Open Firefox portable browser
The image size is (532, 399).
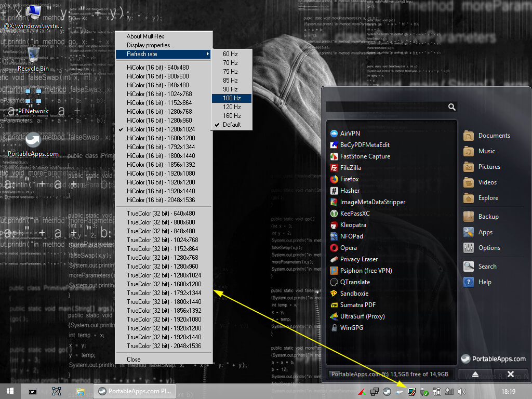[344, 179]
